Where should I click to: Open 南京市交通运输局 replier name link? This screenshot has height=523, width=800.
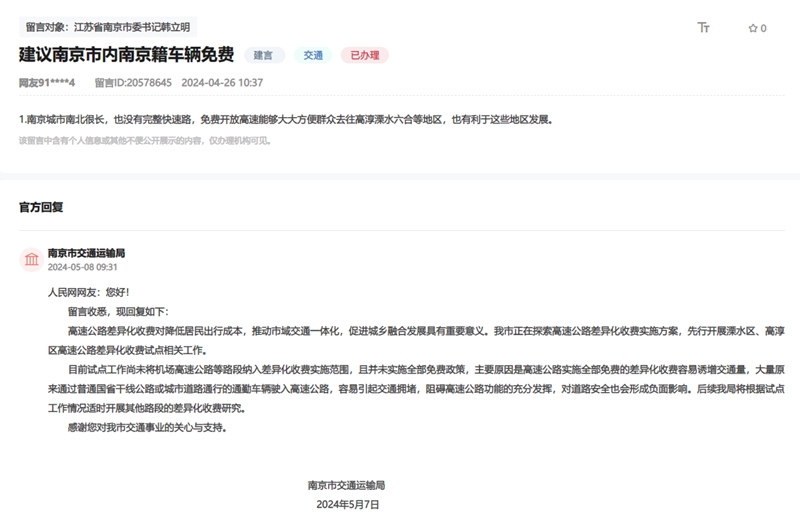86,253
